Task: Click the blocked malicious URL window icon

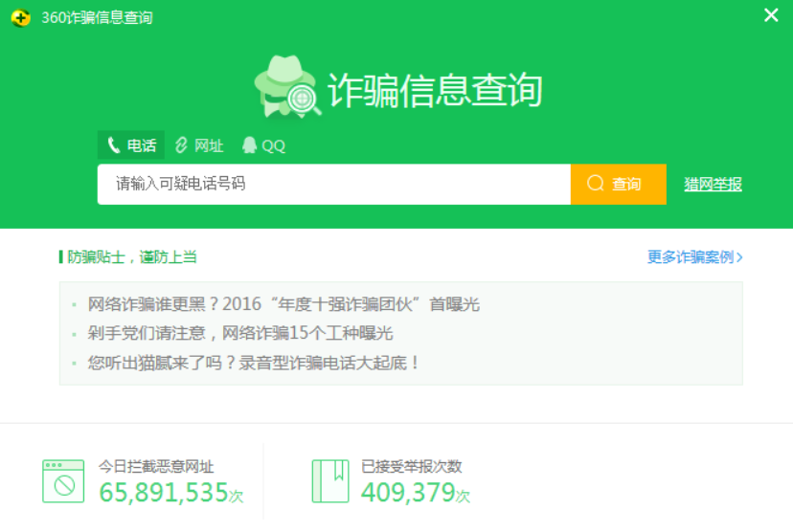Action: 63,481
